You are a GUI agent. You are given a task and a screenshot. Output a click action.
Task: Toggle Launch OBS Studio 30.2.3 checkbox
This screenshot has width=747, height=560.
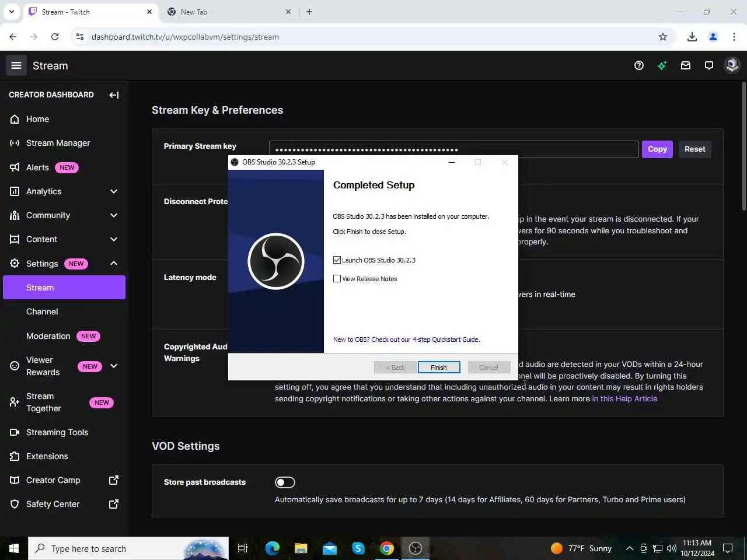pos(337,260)
